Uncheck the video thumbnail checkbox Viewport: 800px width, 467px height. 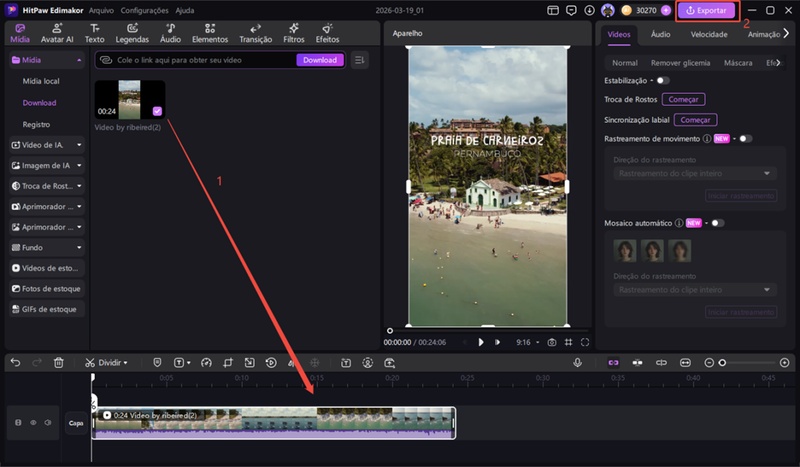(x=157, y=111)
